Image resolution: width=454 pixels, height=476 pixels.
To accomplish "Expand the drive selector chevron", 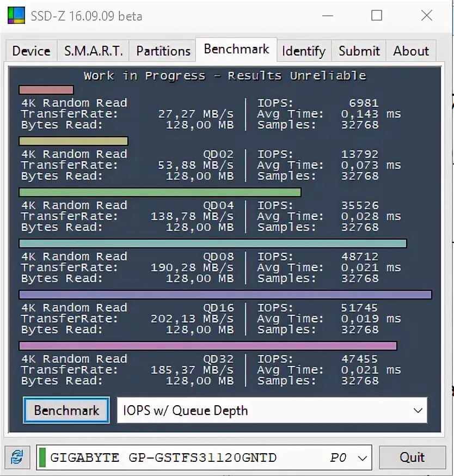I will tap(363, 458).
